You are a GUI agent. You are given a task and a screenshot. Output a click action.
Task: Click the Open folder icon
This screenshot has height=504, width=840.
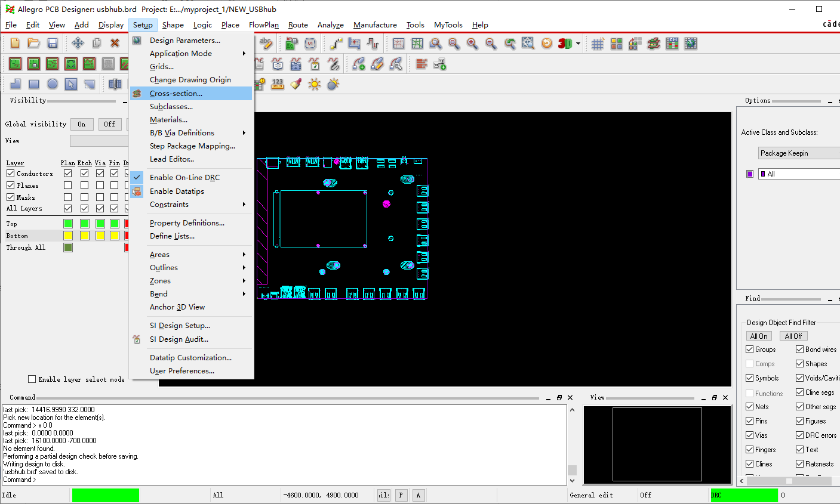tap(34, 43)
